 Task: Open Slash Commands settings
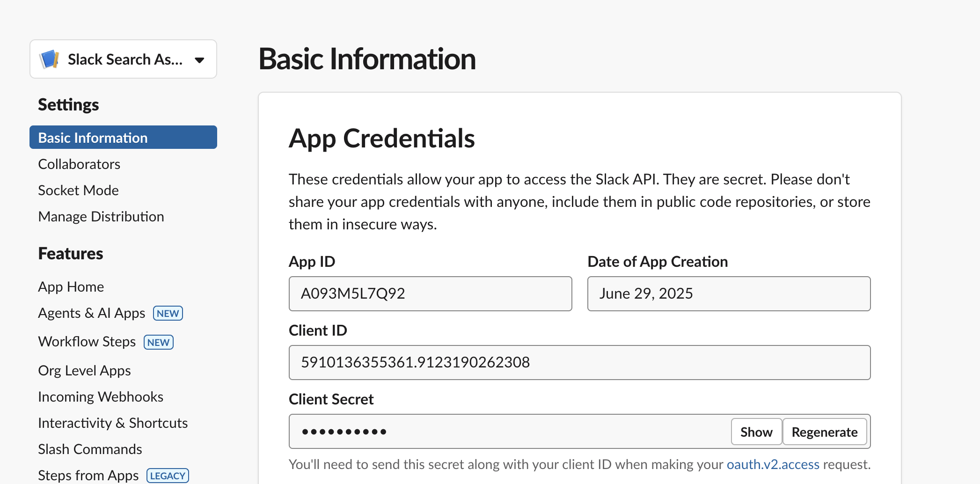pos(90,449)
